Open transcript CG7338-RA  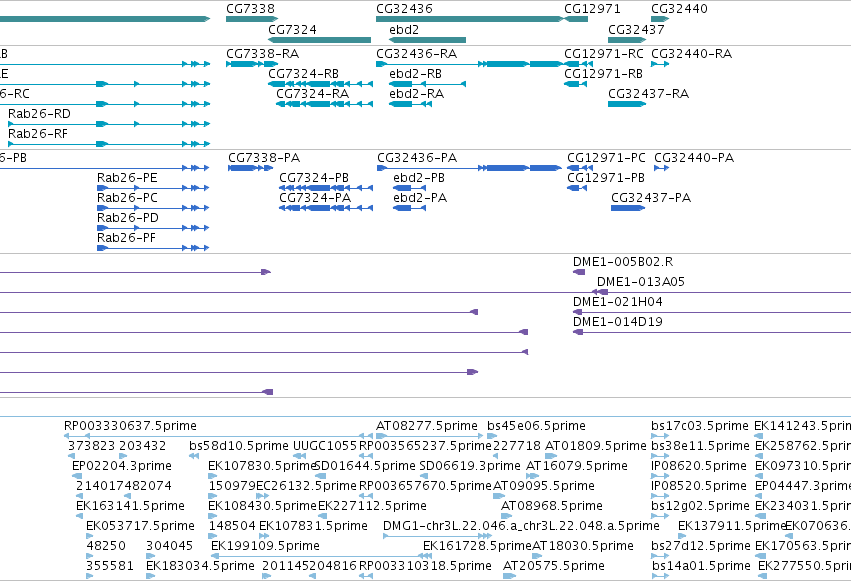(x=263, y=54)
